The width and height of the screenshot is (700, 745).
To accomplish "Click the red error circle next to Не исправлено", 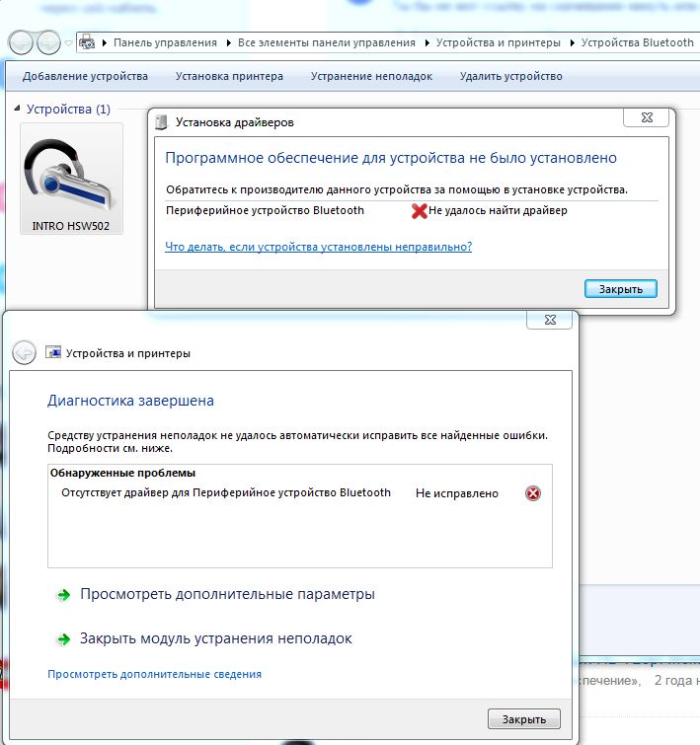I will [533, 493].
